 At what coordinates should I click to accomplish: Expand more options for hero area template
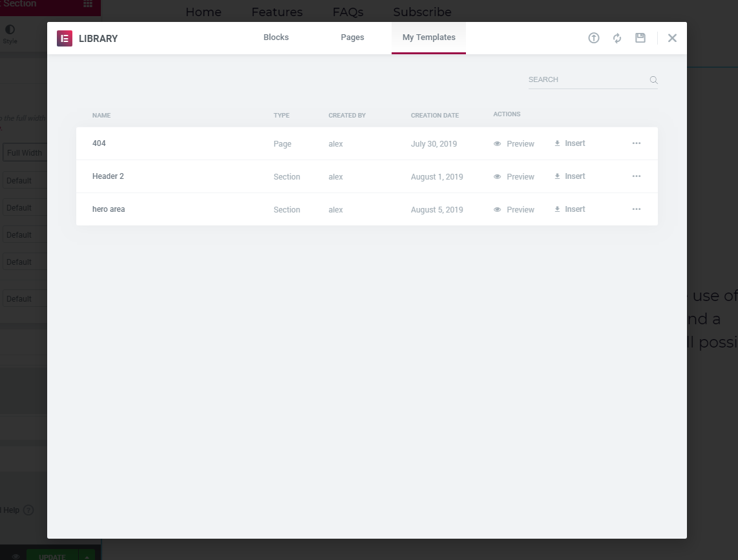click(637, 209)
